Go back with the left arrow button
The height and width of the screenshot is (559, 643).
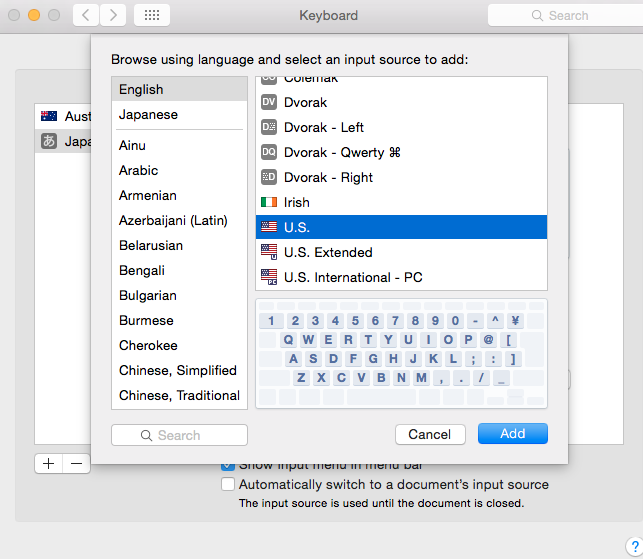pos(87,15)
